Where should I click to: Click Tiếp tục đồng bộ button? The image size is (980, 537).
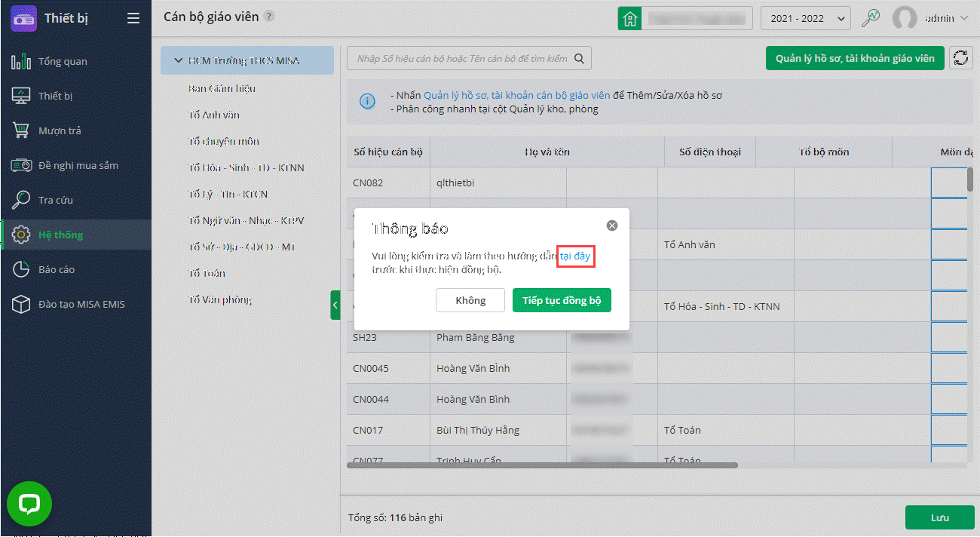click(x=562, y=300)
